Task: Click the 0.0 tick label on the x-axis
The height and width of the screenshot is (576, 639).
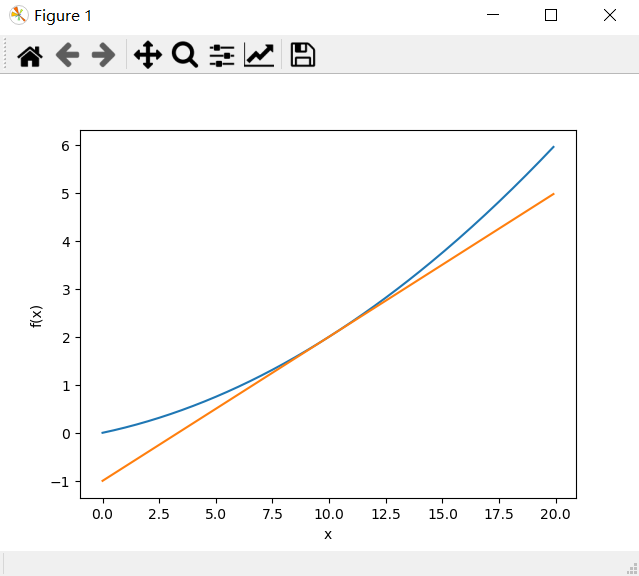Action: 102,514
